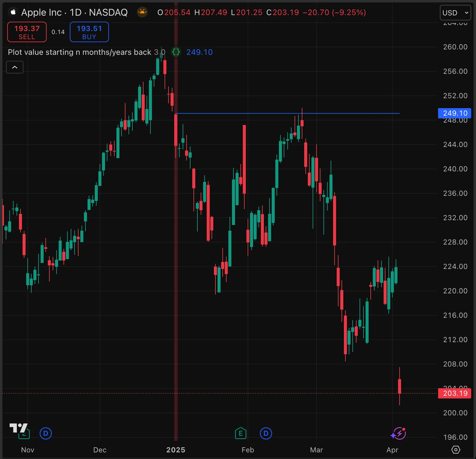Click the 2025 label on the time axis
Screen dimensions: 476x459
pyautogui.click(x=176, y=450)
